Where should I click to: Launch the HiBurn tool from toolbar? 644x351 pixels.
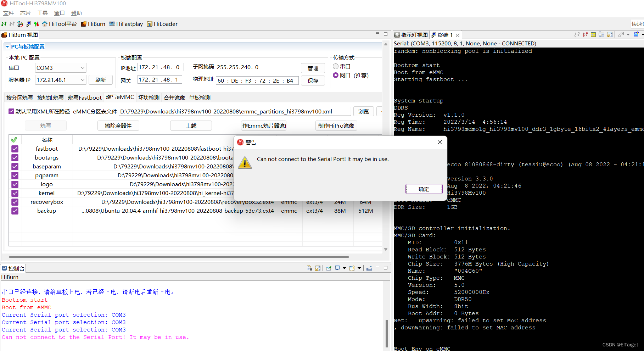(93, 24)
